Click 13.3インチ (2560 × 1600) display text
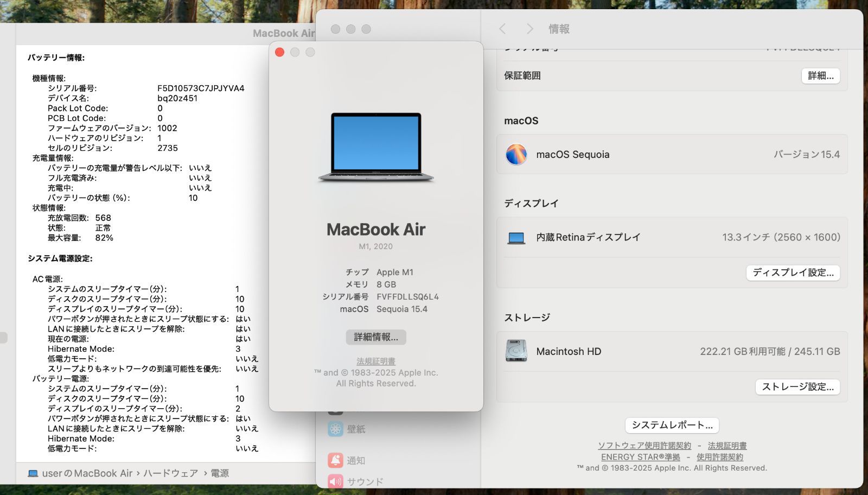868x495 pixels. tap(781, 237)
